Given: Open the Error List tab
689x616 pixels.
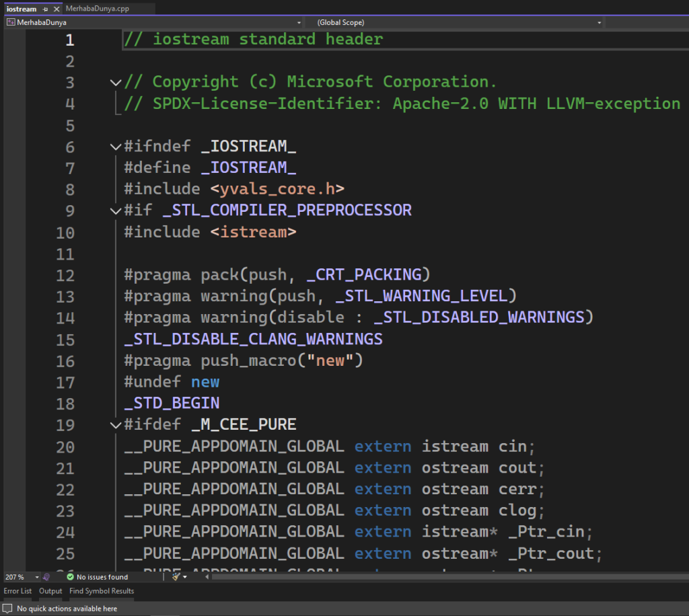Looking at the screenshot, I should (17, 591).
